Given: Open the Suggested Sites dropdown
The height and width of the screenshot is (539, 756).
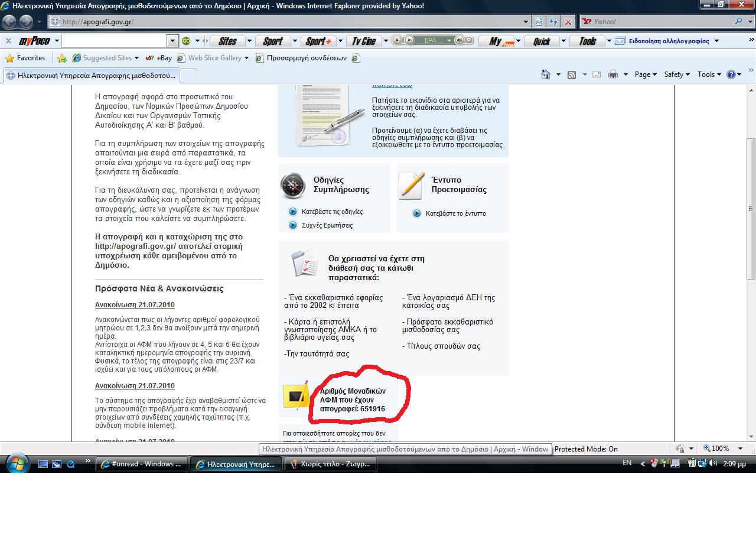Looking at the screenshot, I should (x=136, y=58).
